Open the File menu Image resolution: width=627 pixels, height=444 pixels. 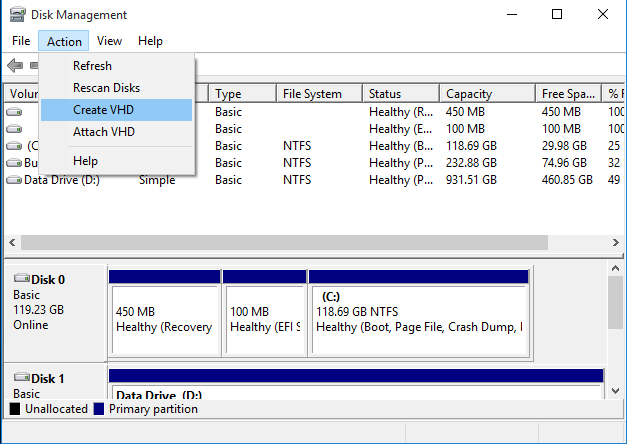[x=21, y=41]
